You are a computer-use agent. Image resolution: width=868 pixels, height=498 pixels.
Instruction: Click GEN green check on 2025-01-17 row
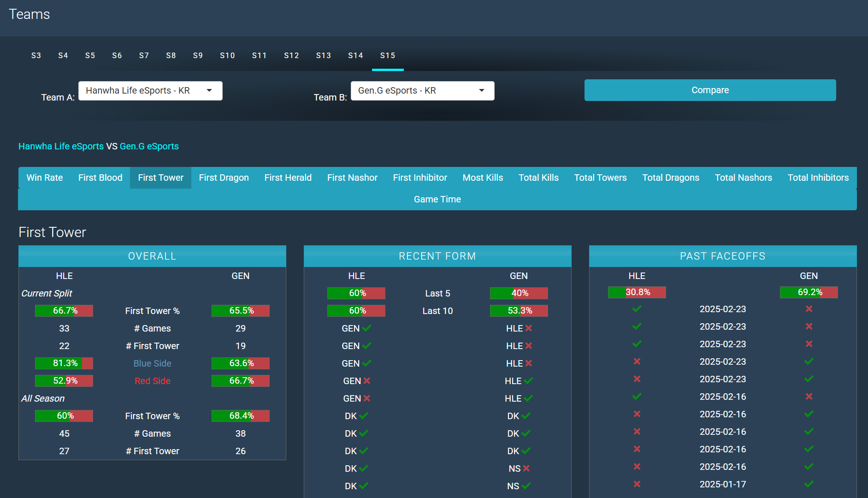pyautogui.click(x=809, y=484)
